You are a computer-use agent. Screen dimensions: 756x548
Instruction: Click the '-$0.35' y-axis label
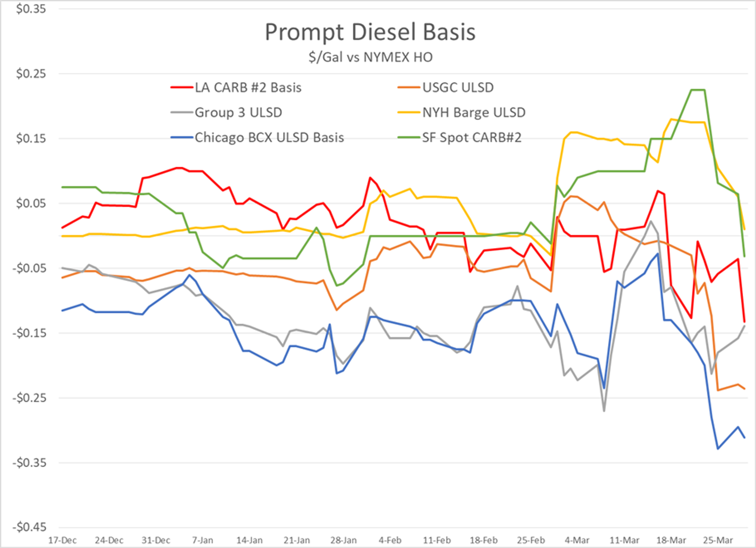pos(29,463)
